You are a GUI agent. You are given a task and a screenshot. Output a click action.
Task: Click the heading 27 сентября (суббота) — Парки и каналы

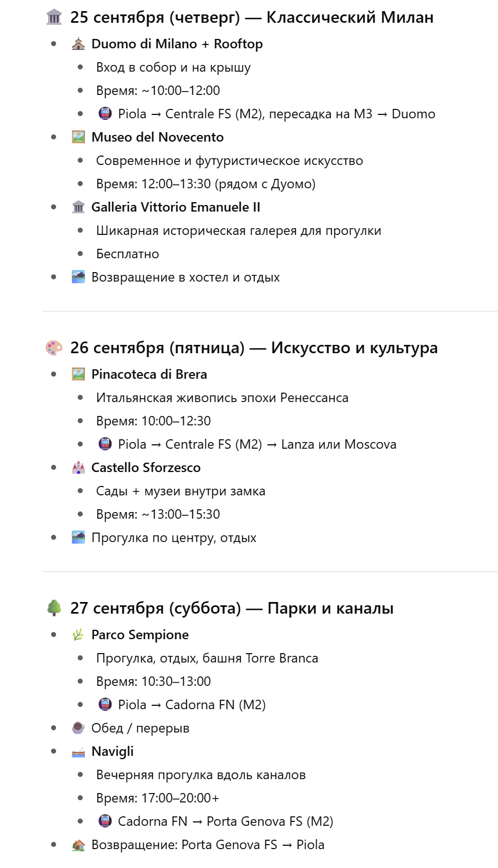[x=232, y=608]
